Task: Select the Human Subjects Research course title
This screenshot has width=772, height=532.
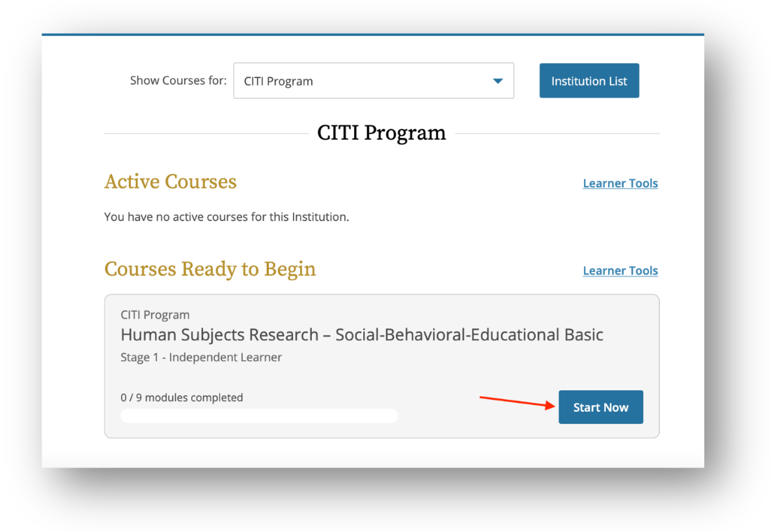Action: 362,335
